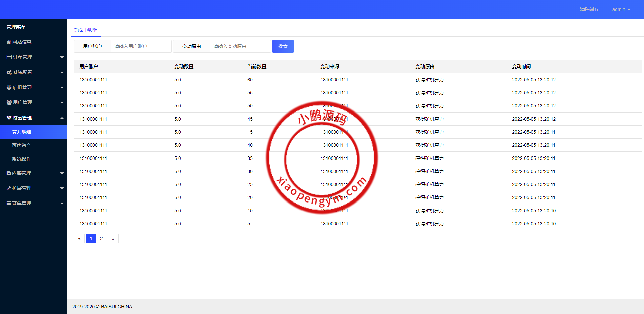Go to page 2 of results

pyautogui.click(x=102, y=238)
